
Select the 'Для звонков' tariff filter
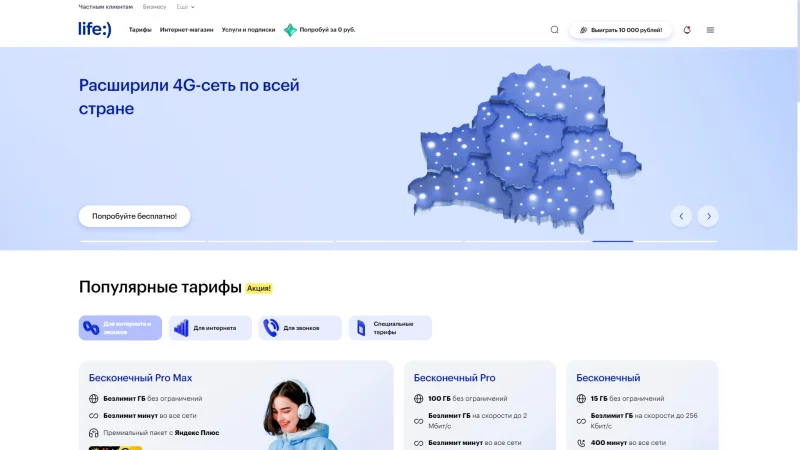[x=299, y=328]
